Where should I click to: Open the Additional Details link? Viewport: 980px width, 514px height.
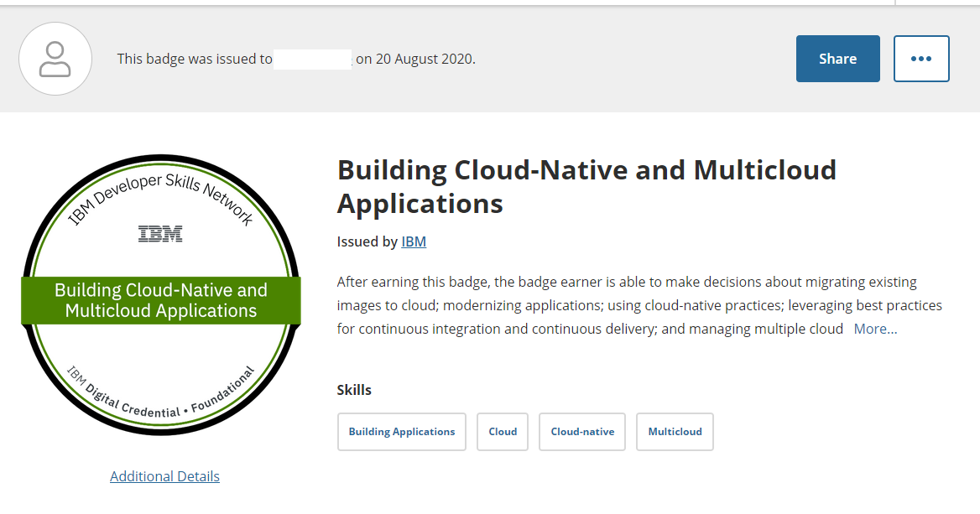(x=165, y=476)
